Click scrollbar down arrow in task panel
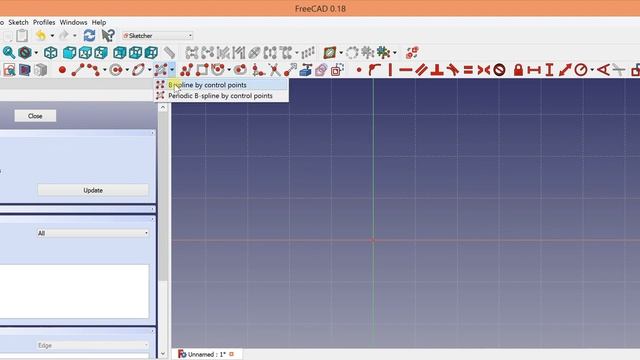The image size is (640, 360). point(163,354)
